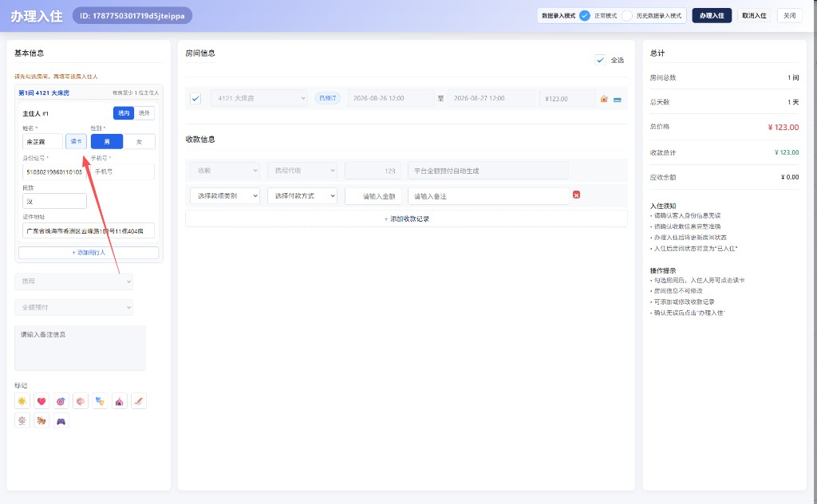817x504 pixels.
Task: Click the 请输入金额 amount field
Action: click(x=373, y=195)
